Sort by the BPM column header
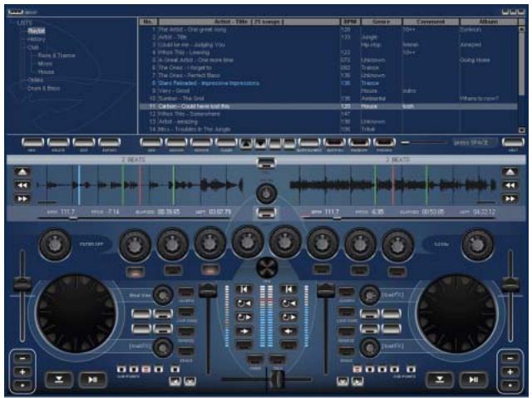The image size is (532, 398). (x=350, y=22)
